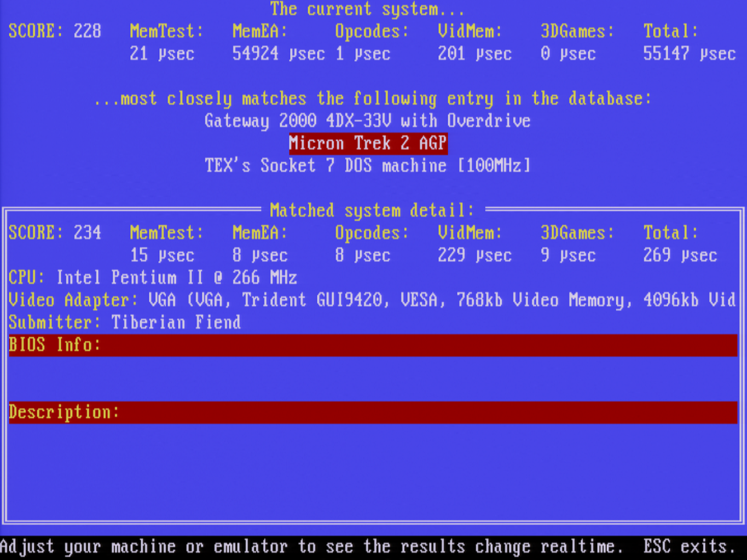The height and width of the screenshot is (560, 747).
Task: Click the current system 'MemEA:' column label
Action: [x=260, y=31]
